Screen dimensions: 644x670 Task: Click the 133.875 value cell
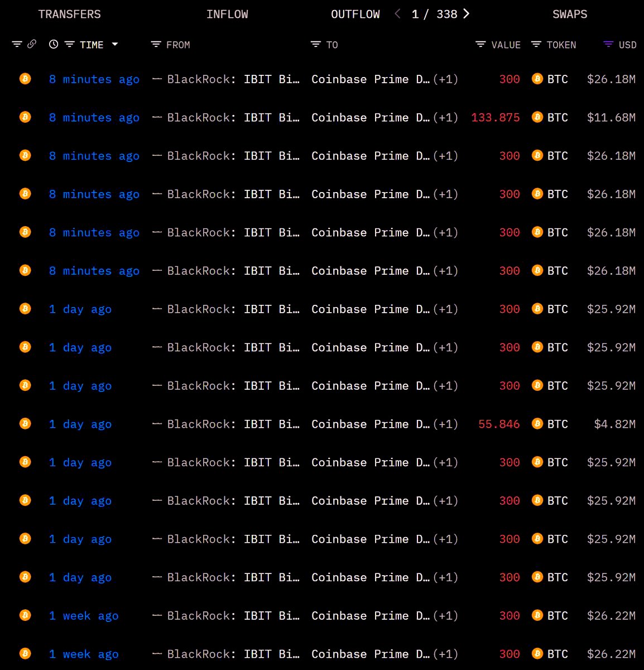tap(496, 118)
